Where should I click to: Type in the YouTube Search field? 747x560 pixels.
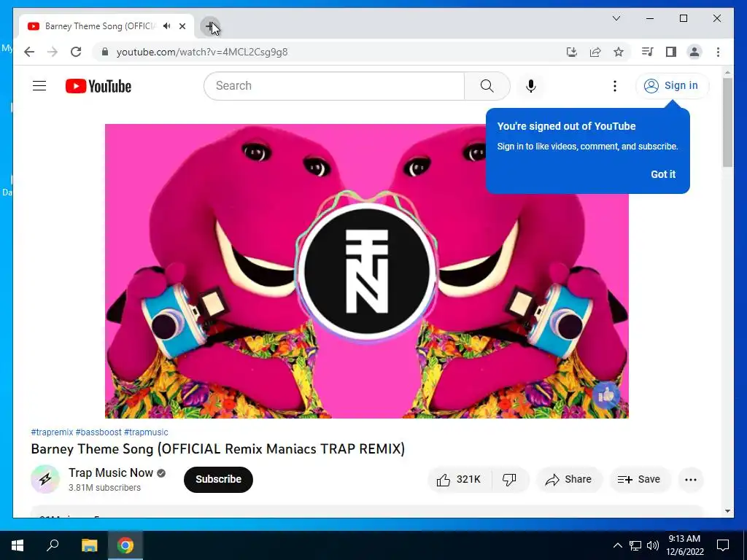click(334, 86)
